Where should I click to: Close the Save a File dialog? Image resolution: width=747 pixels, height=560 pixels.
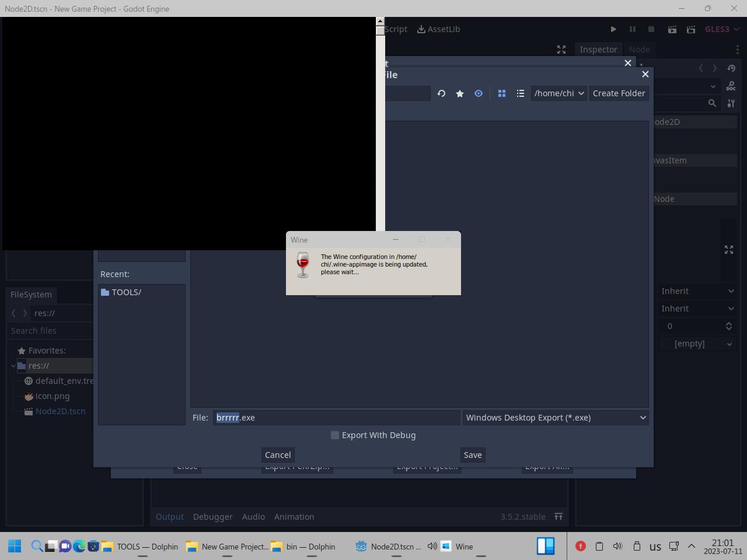point(645,74)
